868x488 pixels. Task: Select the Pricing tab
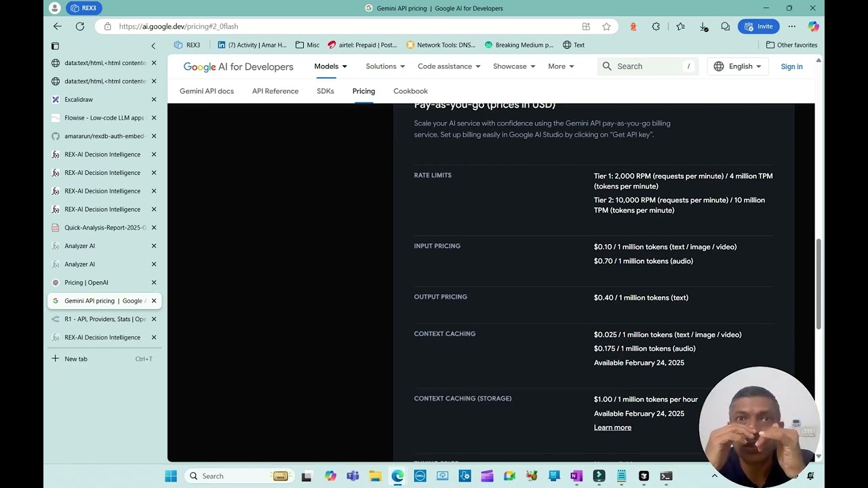pos(363,91)
